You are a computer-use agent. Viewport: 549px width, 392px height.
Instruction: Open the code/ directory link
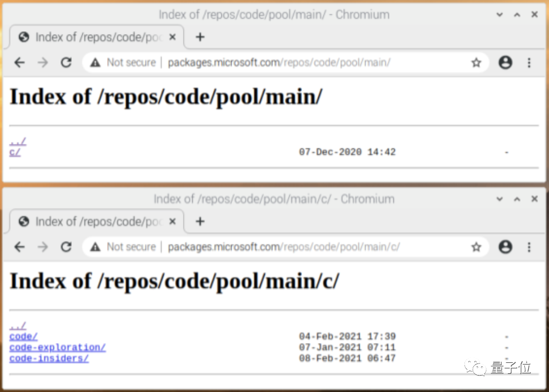tap(23, 337)
